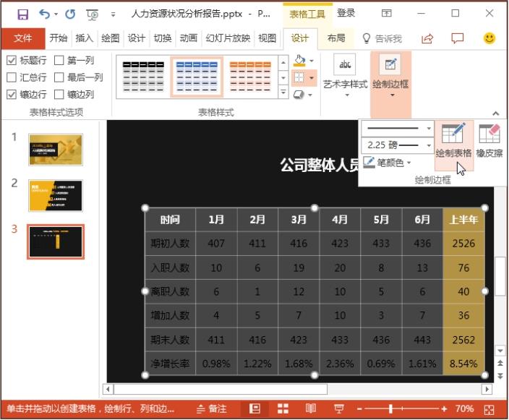Click the Save icon in title bar
This screenshot has width=509, height=420.
23,14
